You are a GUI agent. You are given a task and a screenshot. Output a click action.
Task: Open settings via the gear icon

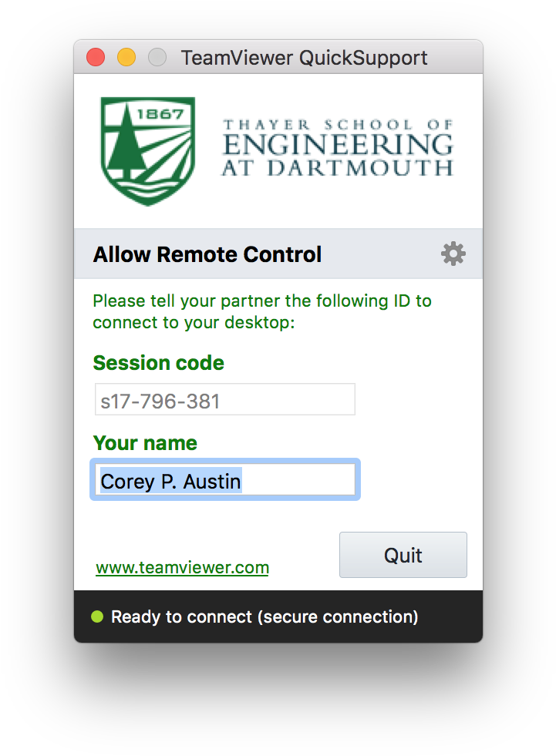point(453,254)
